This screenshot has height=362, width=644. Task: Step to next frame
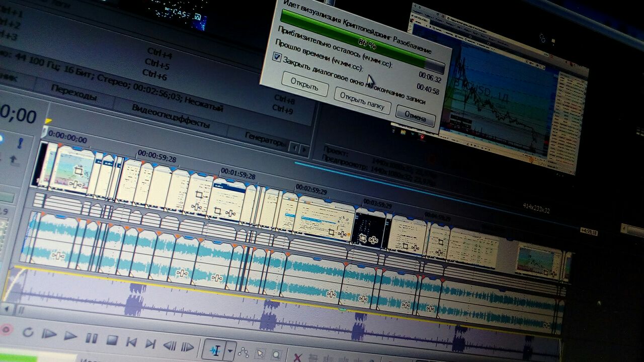(188, 347)
